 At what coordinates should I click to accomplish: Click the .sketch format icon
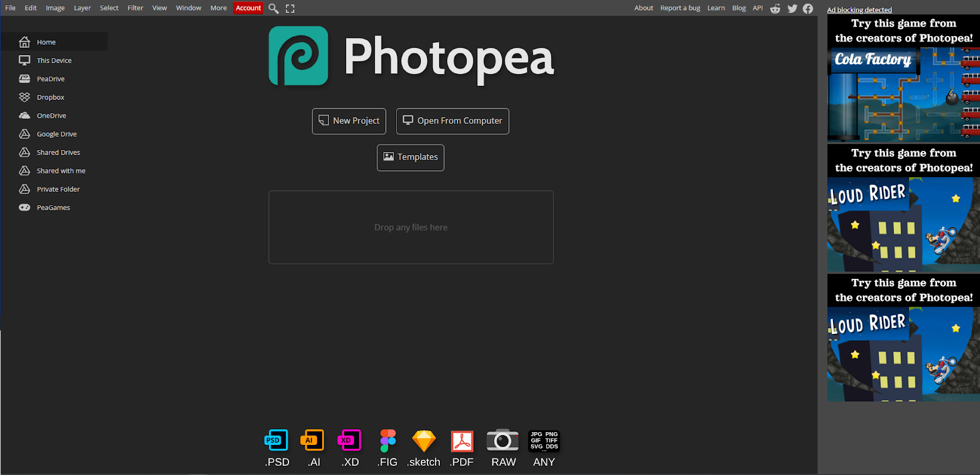point(424,441)
